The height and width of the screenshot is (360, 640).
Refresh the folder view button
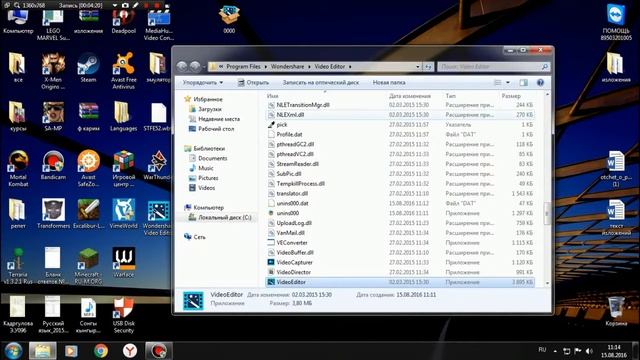coord(428,67)
